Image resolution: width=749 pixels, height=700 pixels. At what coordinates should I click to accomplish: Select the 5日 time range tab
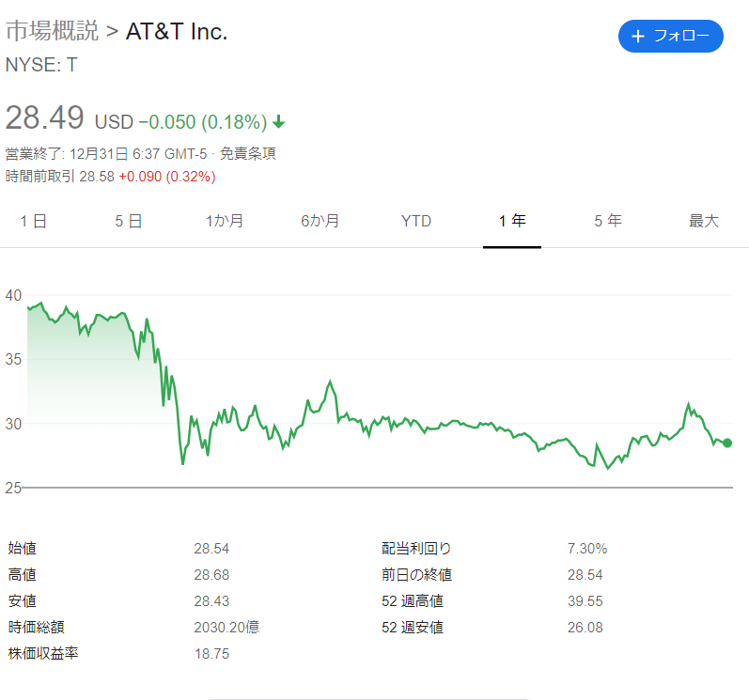point(129,221)
